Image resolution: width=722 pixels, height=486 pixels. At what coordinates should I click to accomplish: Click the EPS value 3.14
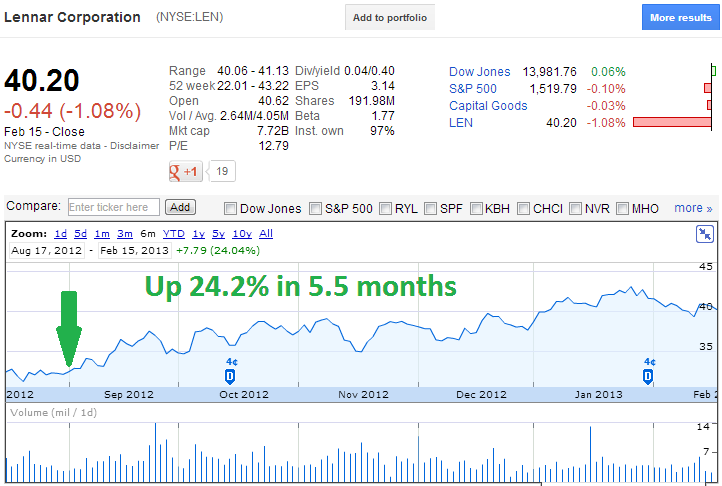pos(383,86)
